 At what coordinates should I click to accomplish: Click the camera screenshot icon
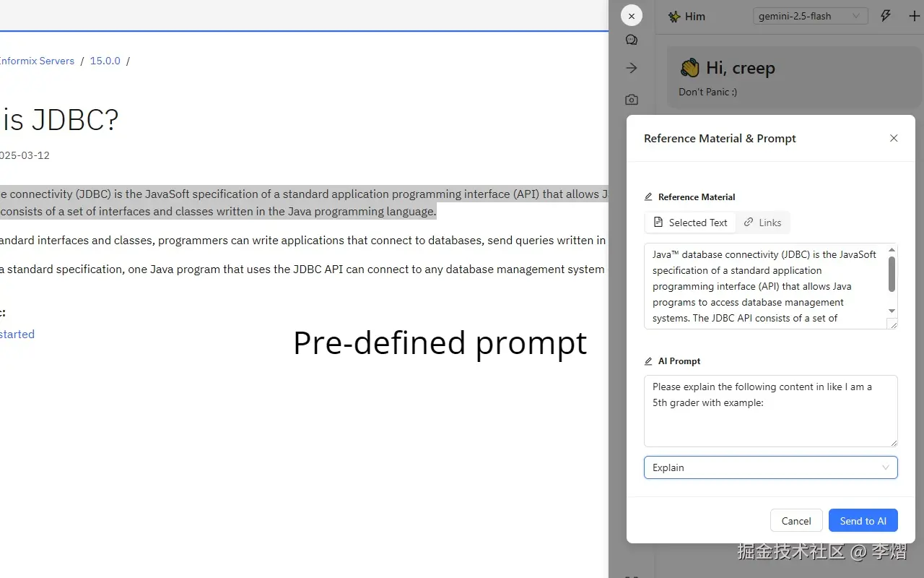(x=632, y=100)
